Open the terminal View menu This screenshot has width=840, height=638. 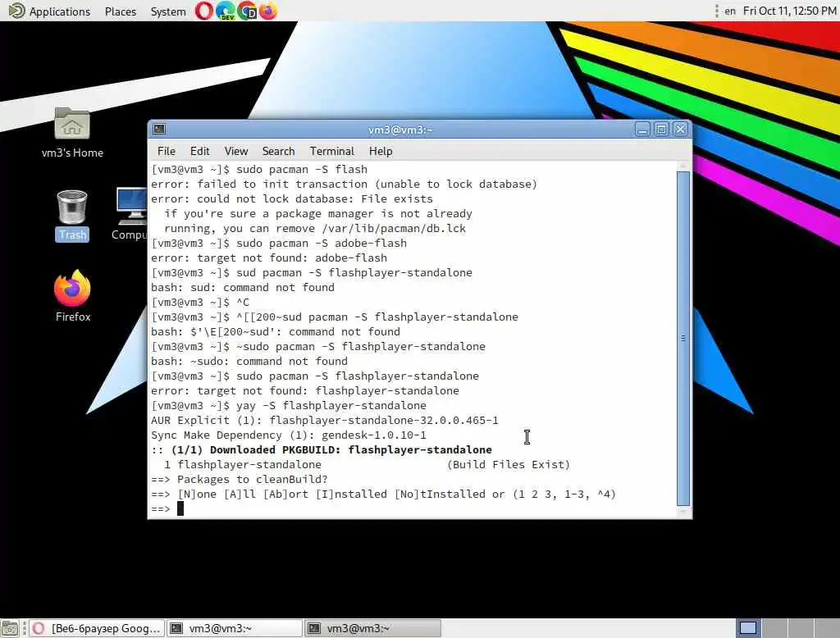coord(235,151)
